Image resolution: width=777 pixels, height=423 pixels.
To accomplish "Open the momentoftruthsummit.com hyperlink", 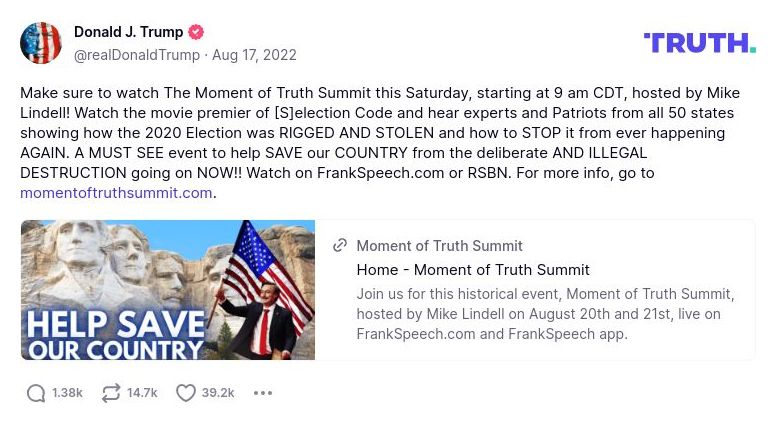I will coord(116,192).
